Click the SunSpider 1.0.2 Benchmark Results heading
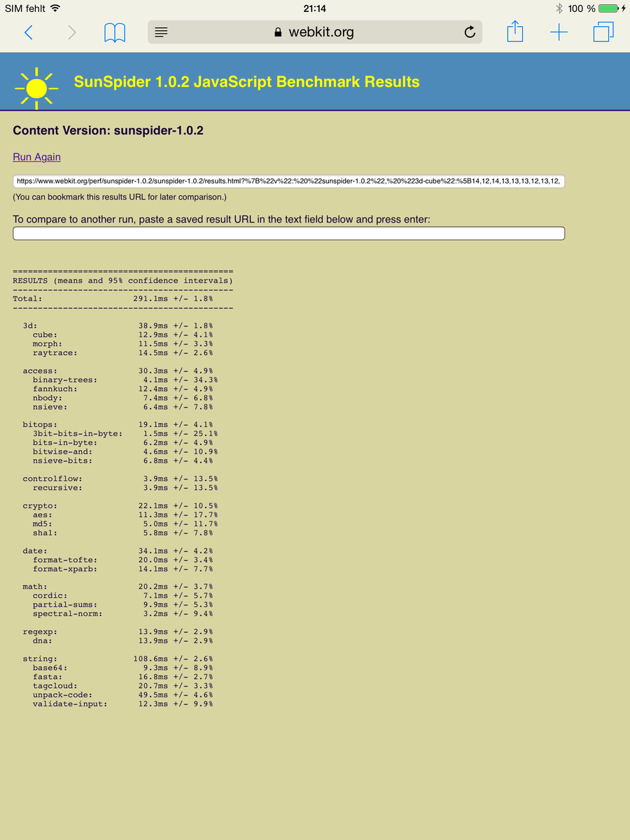Viewport: 630px width, 840px height. point(246,82)
